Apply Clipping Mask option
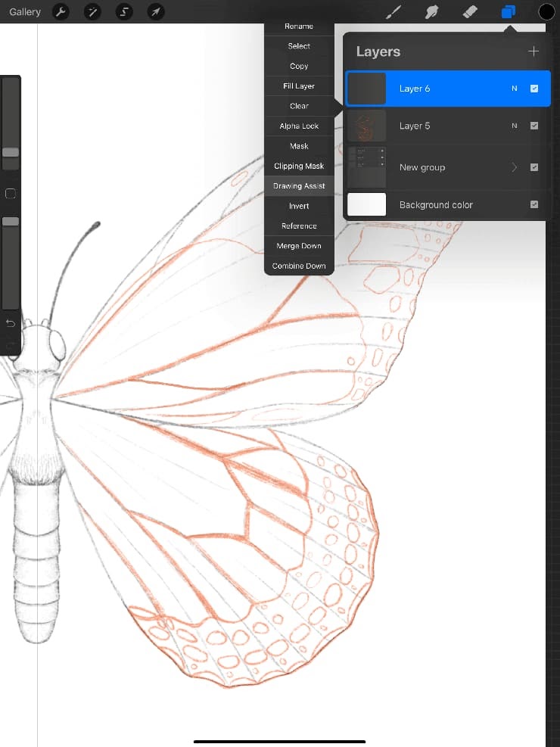560x747 pixels. point(299,167)
